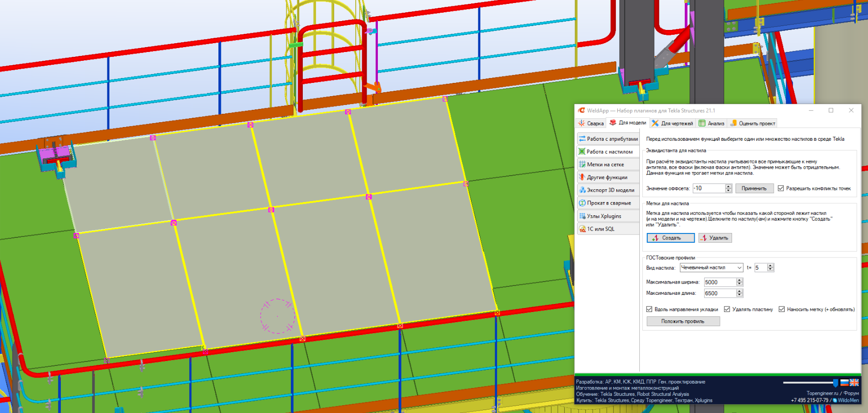Select Прокат в сварные option
868x413 pixels.
(x=608, y=203)
